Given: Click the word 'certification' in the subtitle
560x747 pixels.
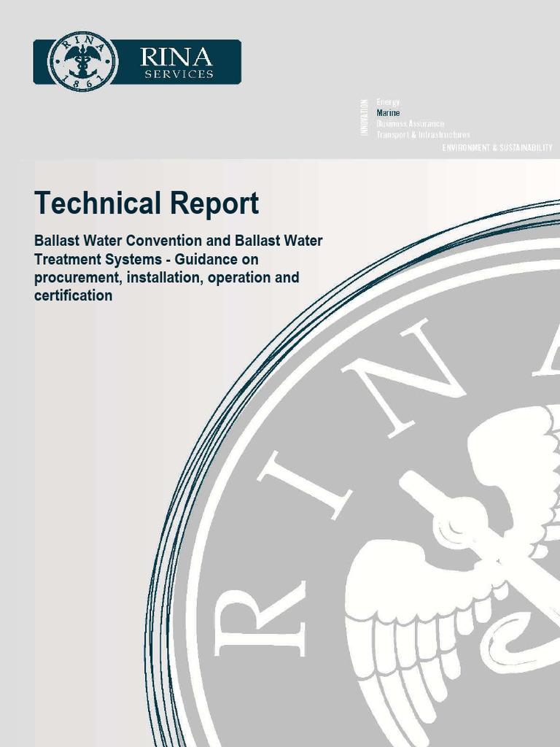Looking at the screenshot, I should (74, 295).
